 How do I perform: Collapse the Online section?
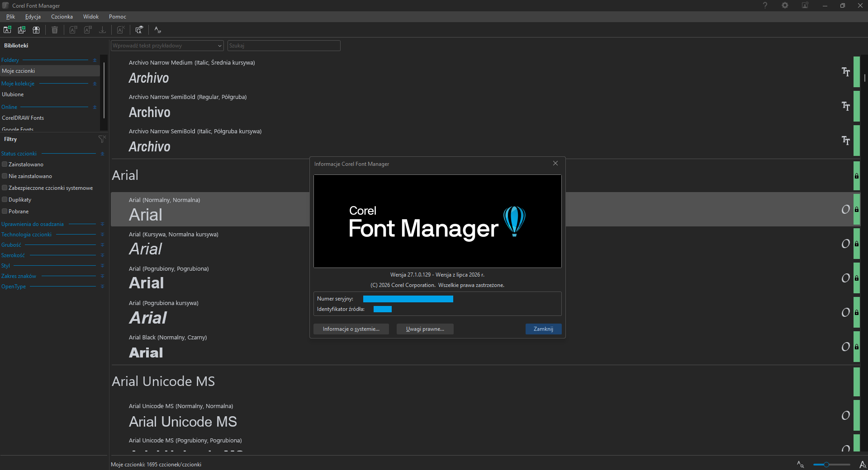95,107
